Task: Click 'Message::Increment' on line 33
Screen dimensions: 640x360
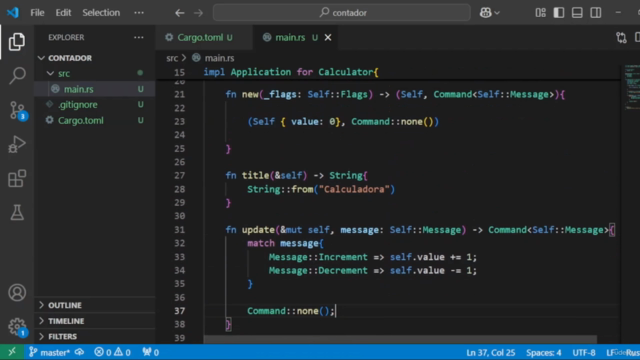Action: (318, 257)
